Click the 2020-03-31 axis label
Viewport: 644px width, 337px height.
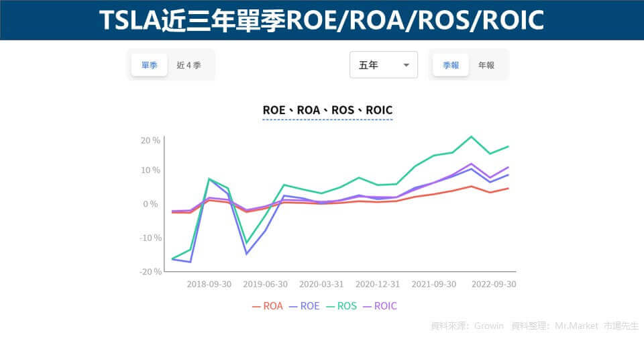click(321, 284)
